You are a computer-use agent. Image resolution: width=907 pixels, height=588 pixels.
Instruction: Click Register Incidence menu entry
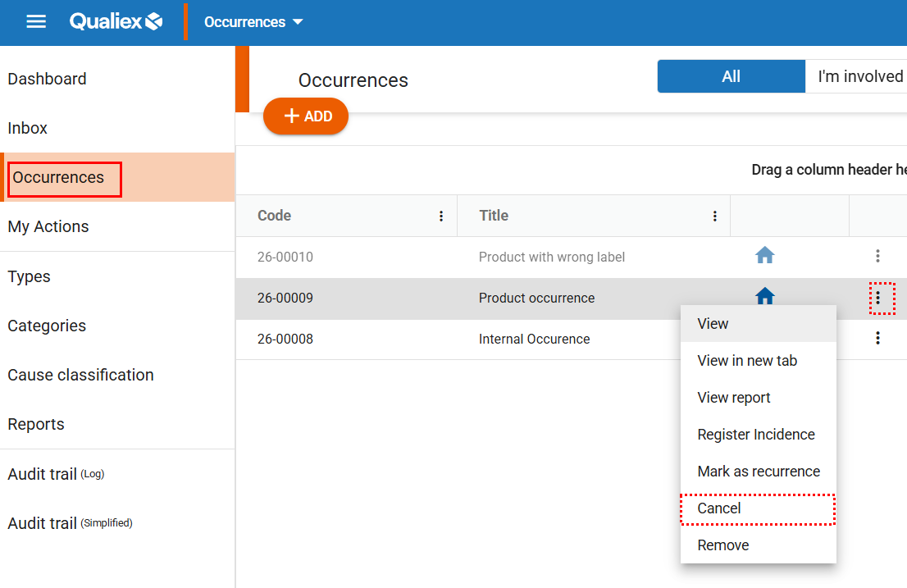(x=756, y=435)
